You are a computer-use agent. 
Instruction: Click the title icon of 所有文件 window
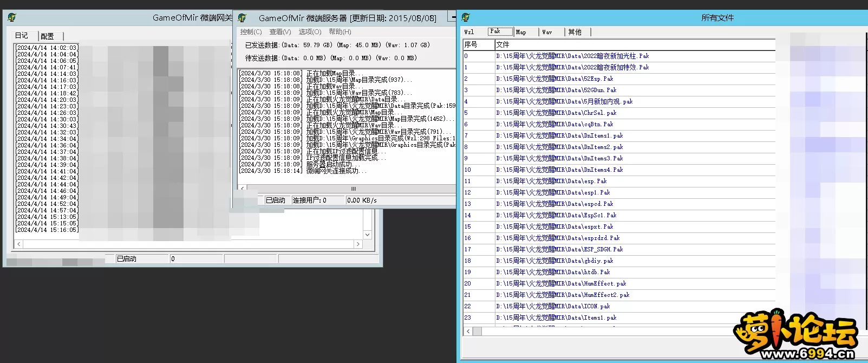click(466, 17)
